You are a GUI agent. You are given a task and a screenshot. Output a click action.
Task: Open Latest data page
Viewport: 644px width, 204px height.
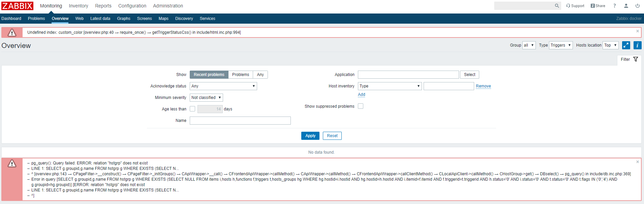click(x=100, y=19)
